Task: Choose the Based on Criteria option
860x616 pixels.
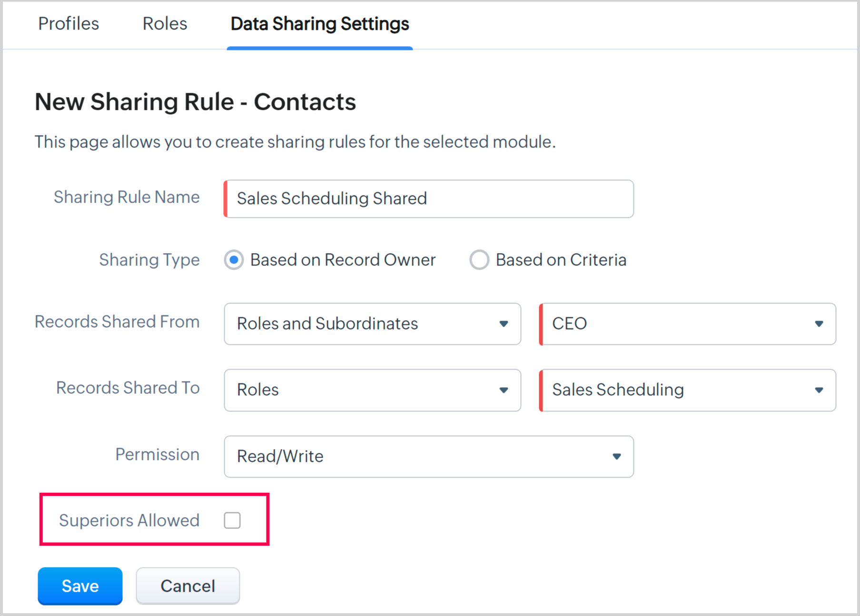Action: click(479, 260)
